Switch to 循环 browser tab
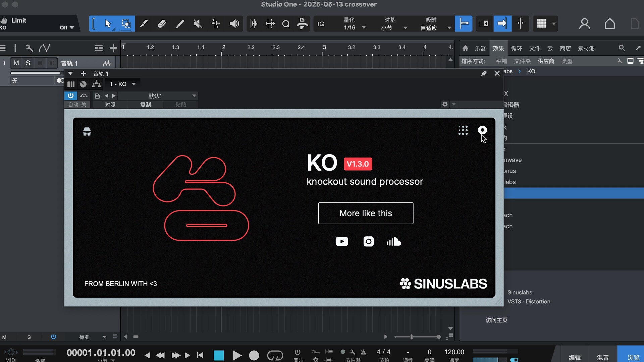The width and height of the screenshot is (644, 362). [517, 48]
